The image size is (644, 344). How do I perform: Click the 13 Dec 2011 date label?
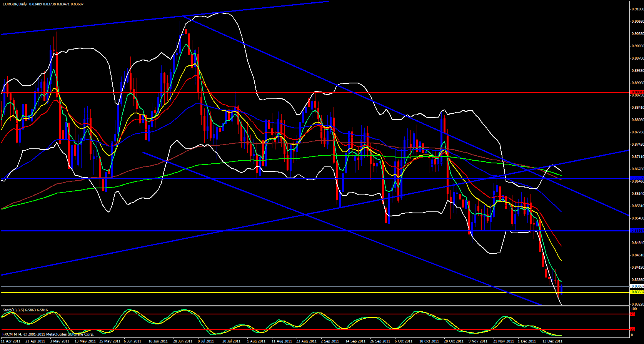(x=552, y=341)
